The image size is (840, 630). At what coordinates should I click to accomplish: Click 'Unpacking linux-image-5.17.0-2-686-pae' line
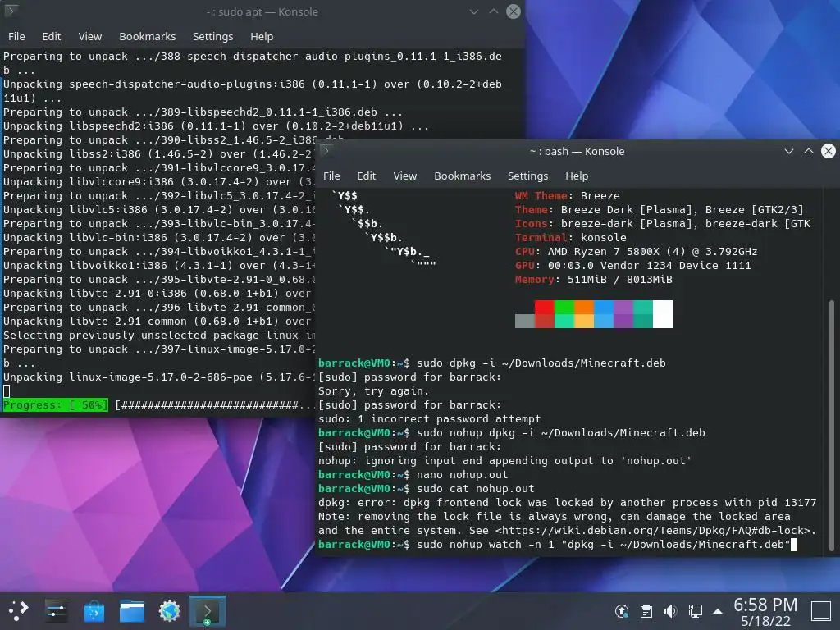coord(158,377)
